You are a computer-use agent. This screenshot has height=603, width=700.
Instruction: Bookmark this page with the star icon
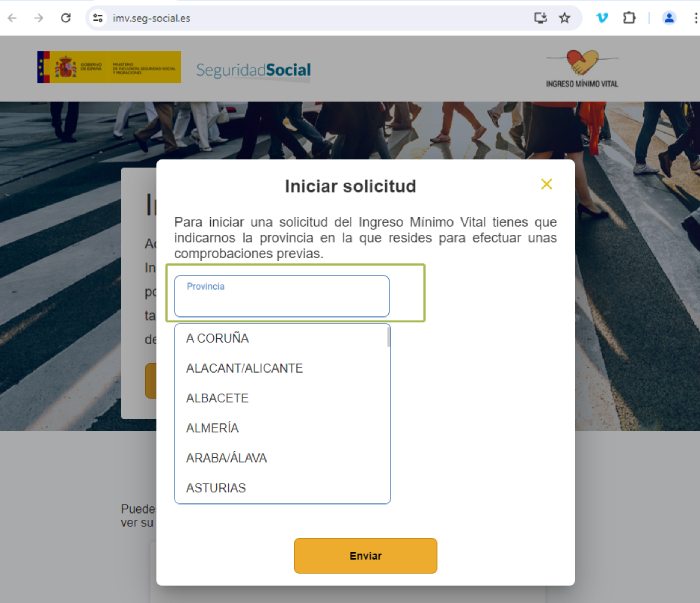click(x=565, y=18)
